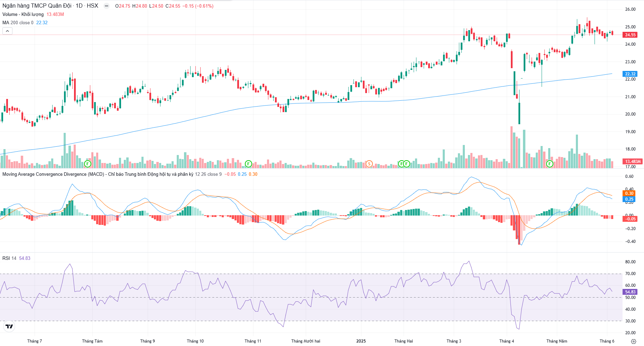
Task: Click the red 13.483M volume axis label
Action: tap(633, 162)
